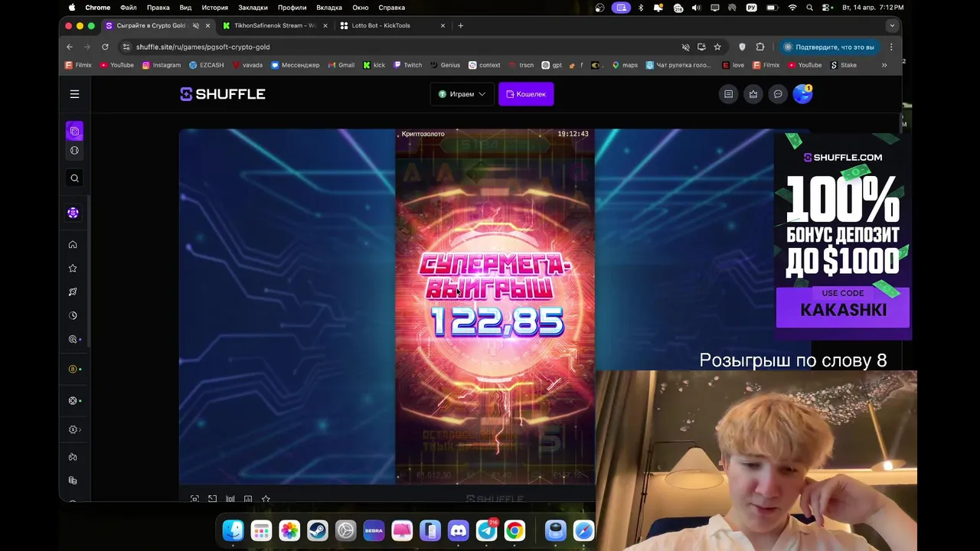This screenshot has width=980, height=551.
Task: Go back in Chrome
Action: (70, 47)
